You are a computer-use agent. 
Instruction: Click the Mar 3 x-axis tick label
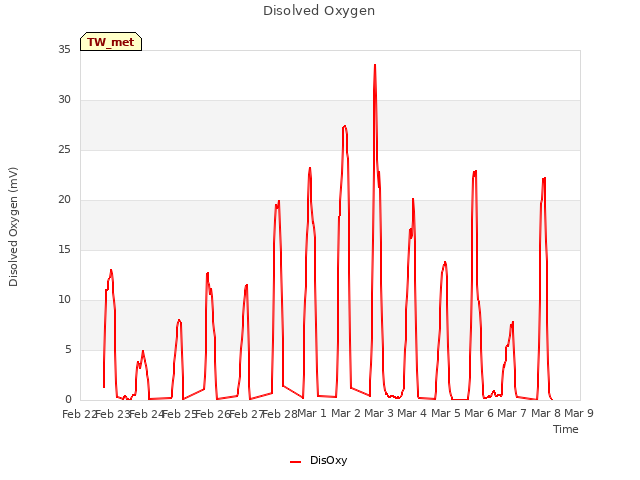tap(378, 413)
